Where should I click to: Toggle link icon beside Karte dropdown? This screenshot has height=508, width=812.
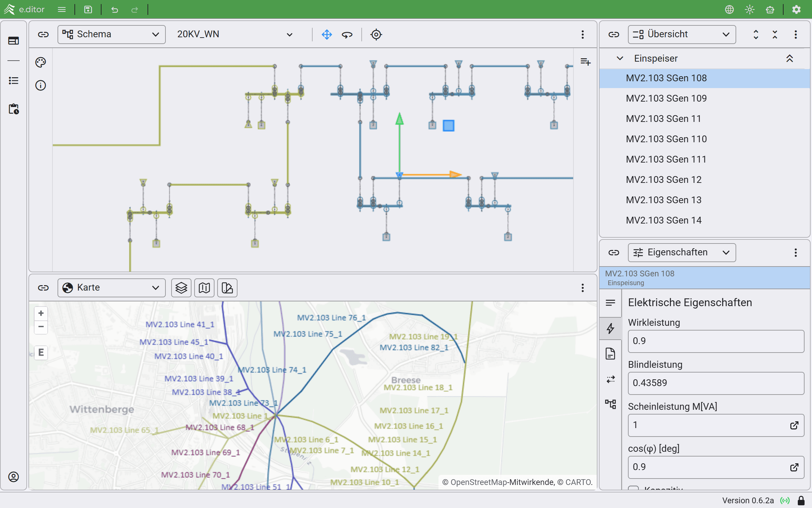[x=43, y=288]
